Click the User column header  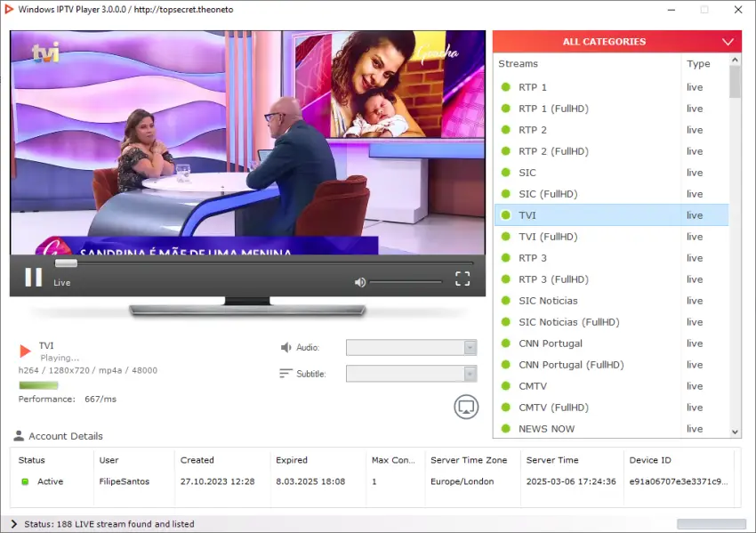point(109,460)
